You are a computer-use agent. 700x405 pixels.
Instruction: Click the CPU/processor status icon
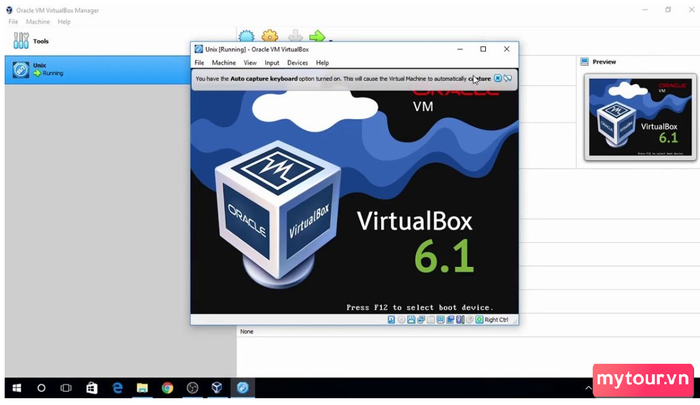point(470,320)
